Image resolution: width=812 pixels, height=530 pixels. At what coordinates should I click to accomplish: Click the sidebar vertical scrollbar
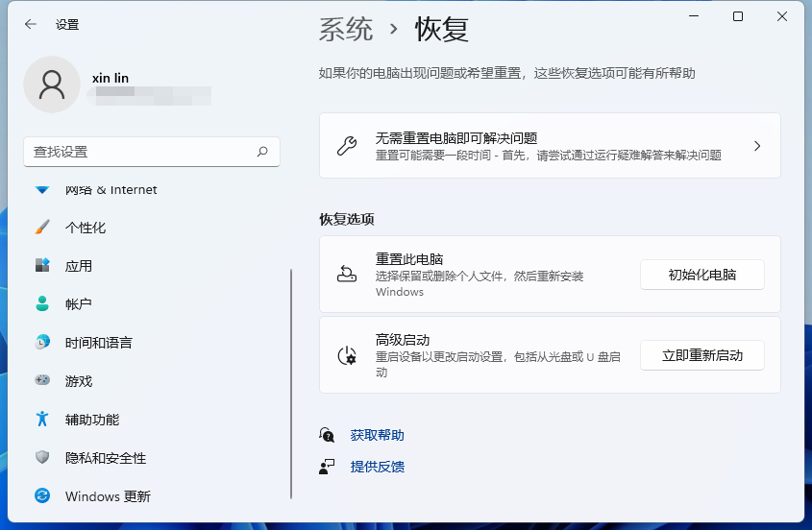[291, 384]
